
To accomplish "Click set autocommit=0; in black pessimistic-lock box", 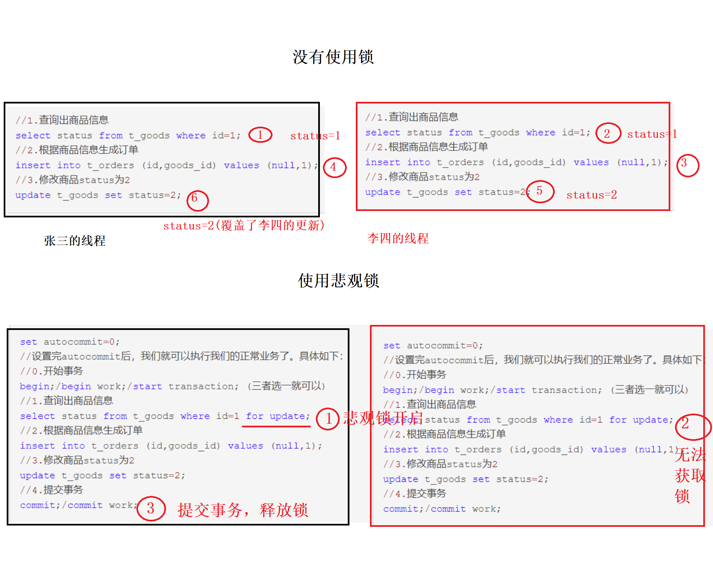I will tap(70, 342).
